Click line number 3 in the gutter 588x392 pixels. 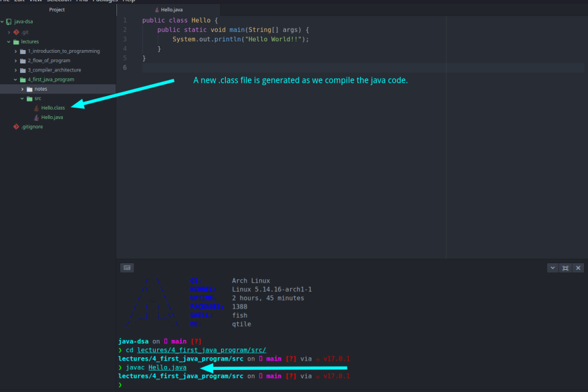(x=125, y=39)
